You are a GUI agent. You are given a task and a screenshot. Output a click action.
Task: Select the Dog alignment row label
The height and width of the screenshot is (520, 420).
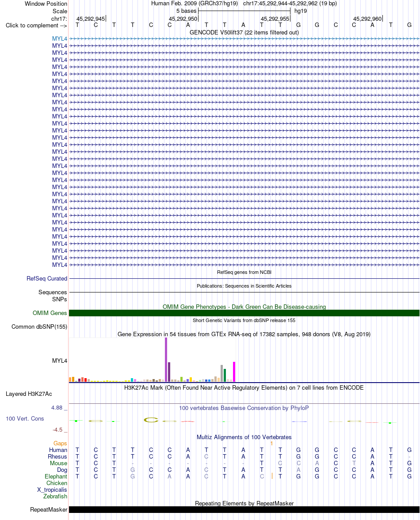click(62, 470)
